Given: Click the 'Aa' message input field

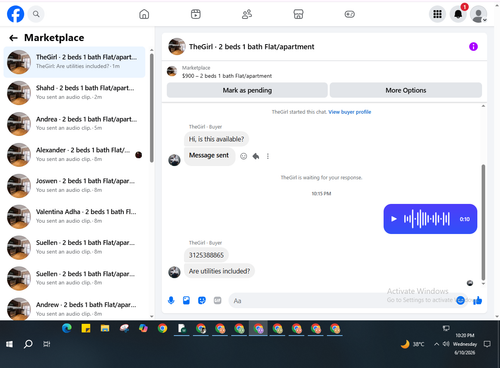Looking at the screenshot, I should 341,301.
